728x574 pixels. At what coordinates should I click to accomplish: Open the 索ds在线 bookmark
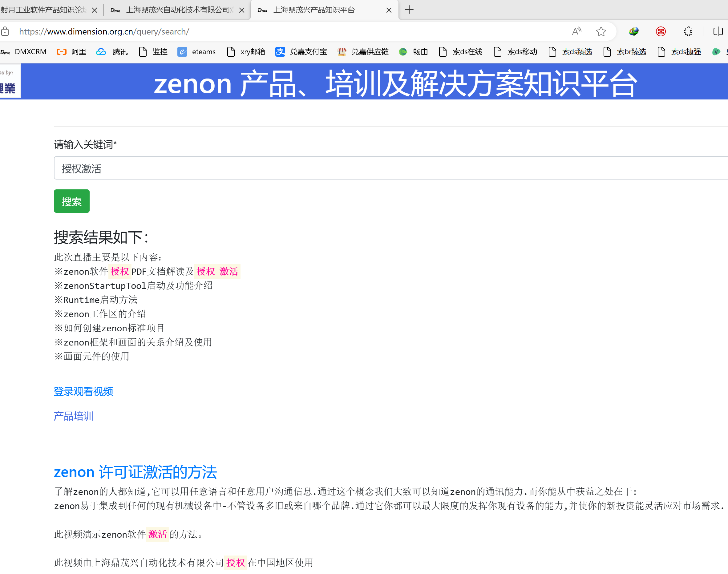tap(461, 52)
